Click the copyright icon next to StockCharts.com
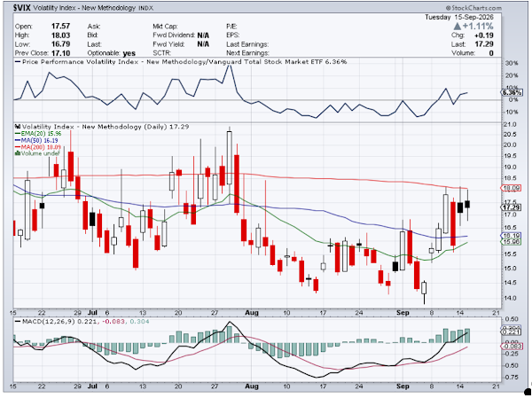Screen dimensions: 532x398 (x=449, y=8)
